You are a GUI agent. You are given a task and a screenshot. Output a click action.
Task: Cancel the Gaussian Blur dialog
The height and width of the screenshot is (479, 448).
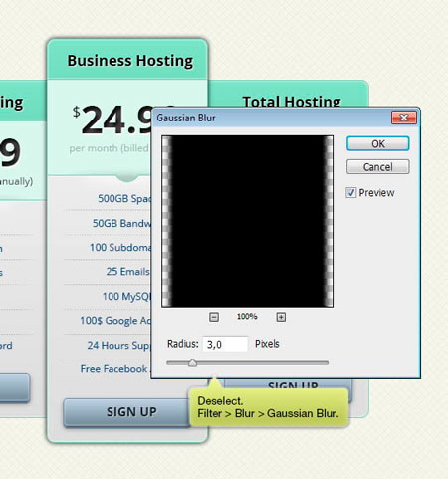pos(377,167)
